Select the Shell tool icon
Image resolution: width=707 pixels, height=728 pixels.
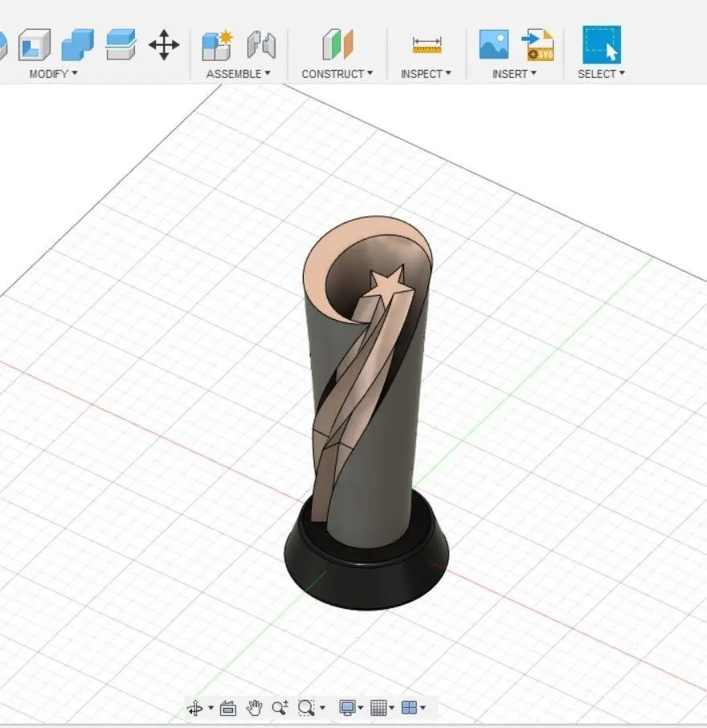pos(35,44)
